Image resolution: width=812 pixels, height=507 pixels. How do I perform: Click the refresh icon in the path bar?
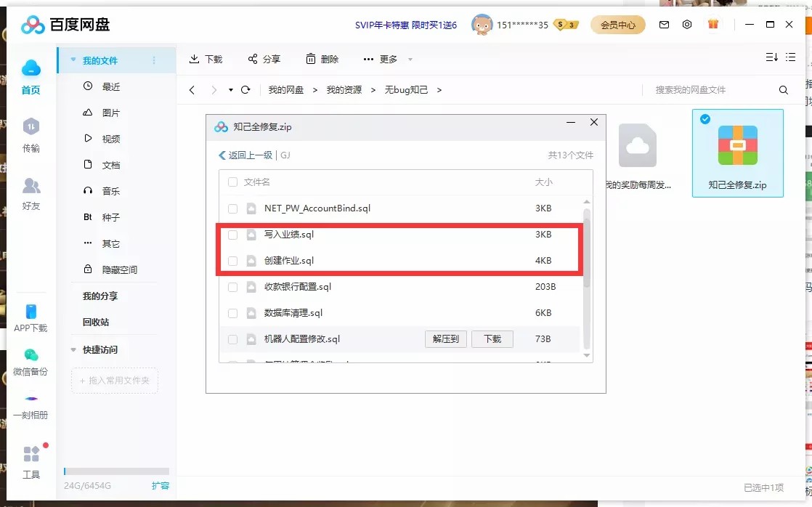[245, 89]
